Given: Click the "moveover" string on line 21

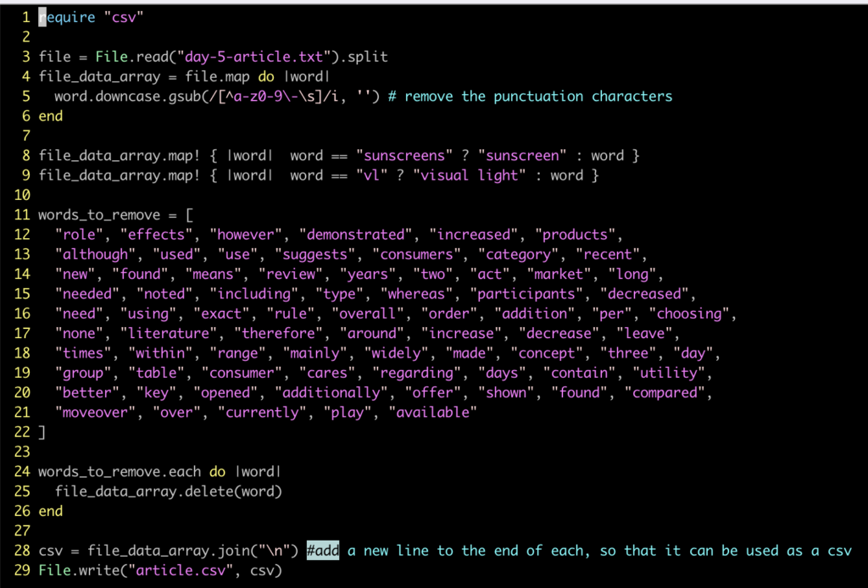Looking at the screenshot, I should coord(95,413).
